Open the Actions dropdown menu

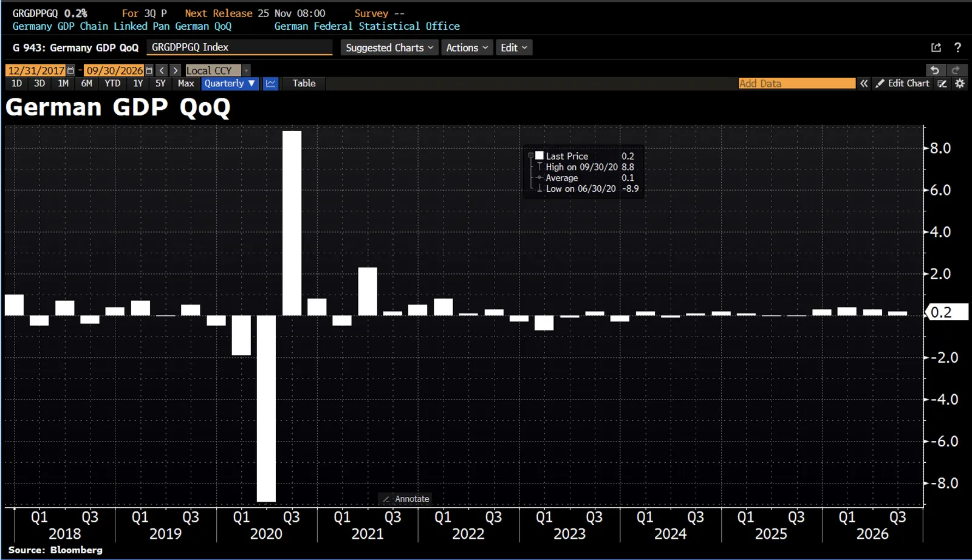[467, 47]
